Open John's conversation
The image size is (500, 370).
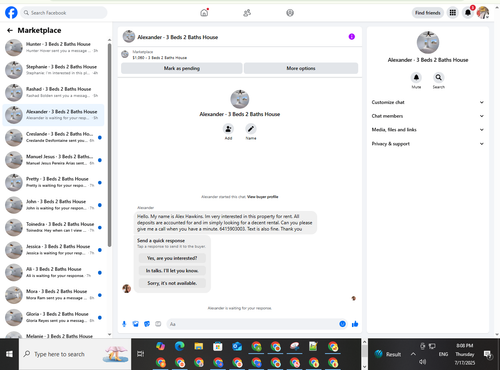pyautogui.click(x=53, y=205)
